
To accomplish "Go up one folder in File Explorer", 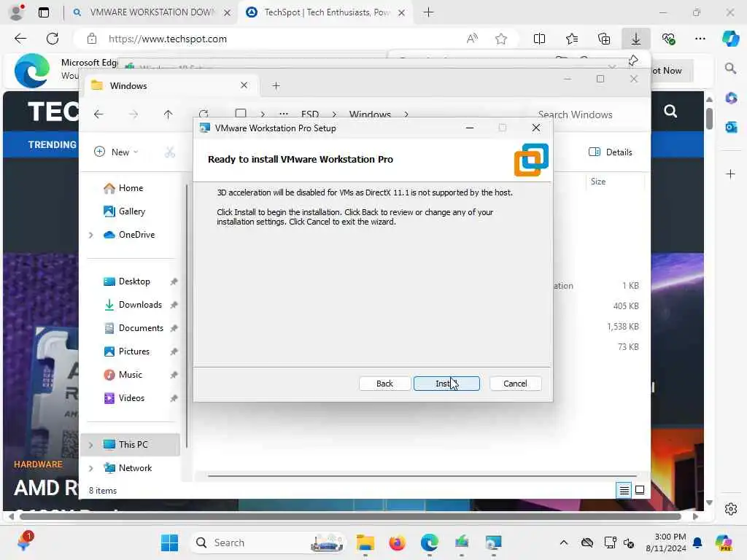I will (168, 114).
